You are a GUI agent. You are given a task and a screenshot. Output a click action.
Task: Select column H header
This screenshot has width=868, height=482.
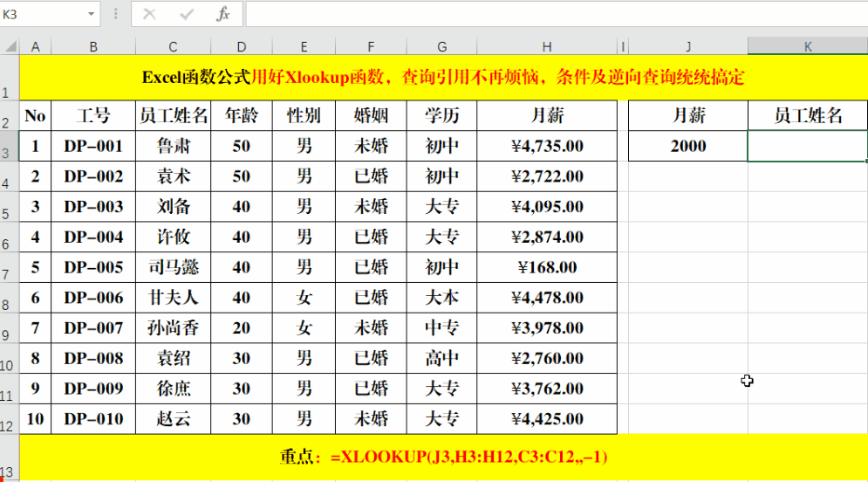tap(547, 47)
